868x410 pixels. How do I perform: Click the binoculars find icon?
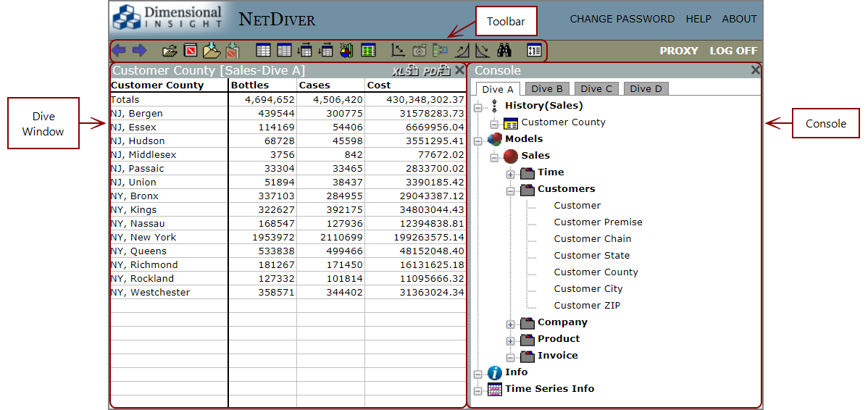tap(504, 51)
